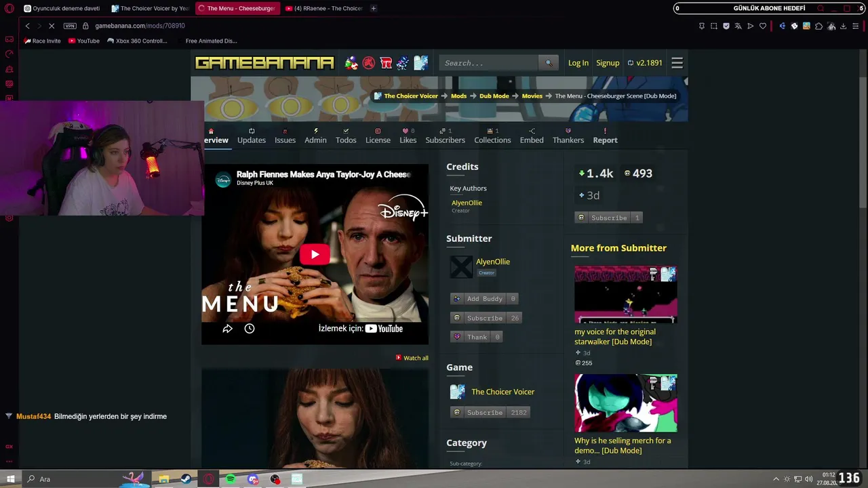Switch to the Oyunculuk deneme daveti browser tab
The width and height of the screenshot is (868, 488).
(63, 8)
